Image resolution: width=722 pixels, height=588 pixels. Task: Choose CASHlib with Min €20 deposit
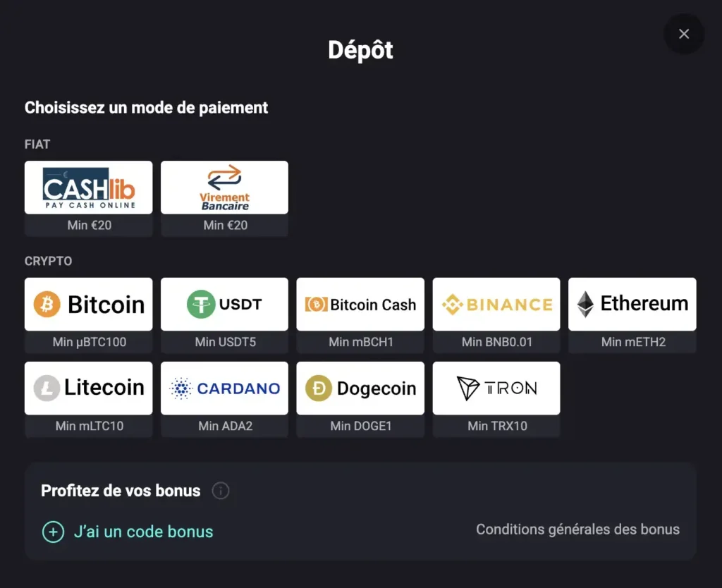point(88,197)
